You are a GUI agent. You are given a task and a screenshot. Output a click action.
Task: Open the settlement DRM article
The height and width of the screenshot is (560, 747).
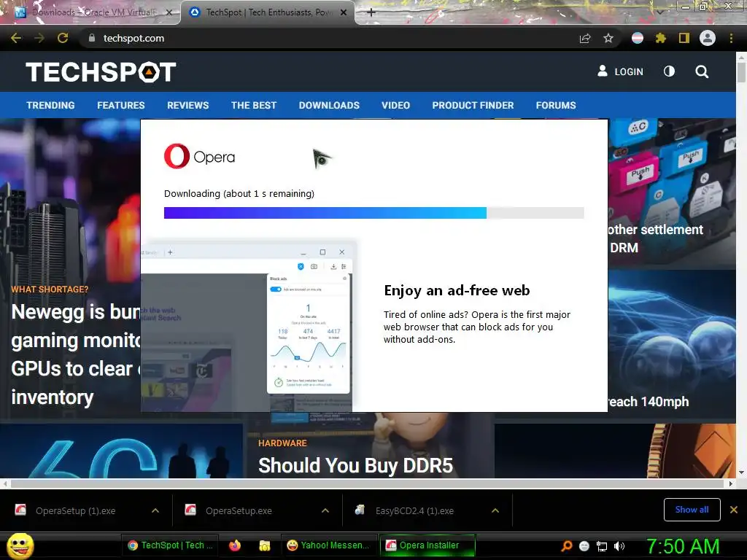pos(656,238)
